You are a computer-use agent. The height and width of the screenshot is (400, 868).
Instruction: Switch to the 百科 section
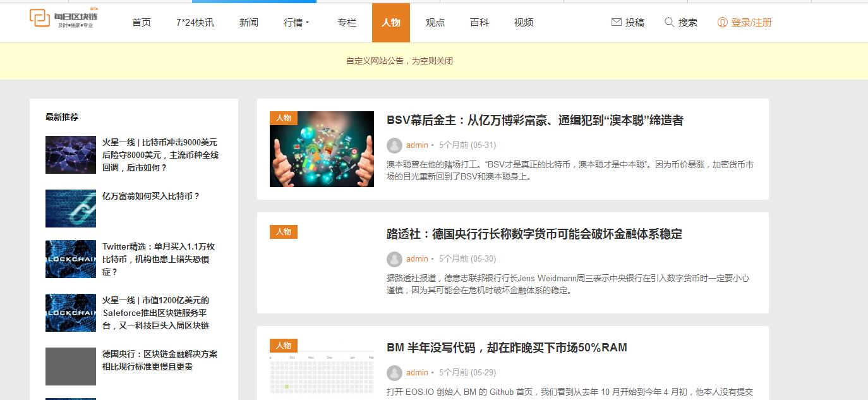[479, 23]
